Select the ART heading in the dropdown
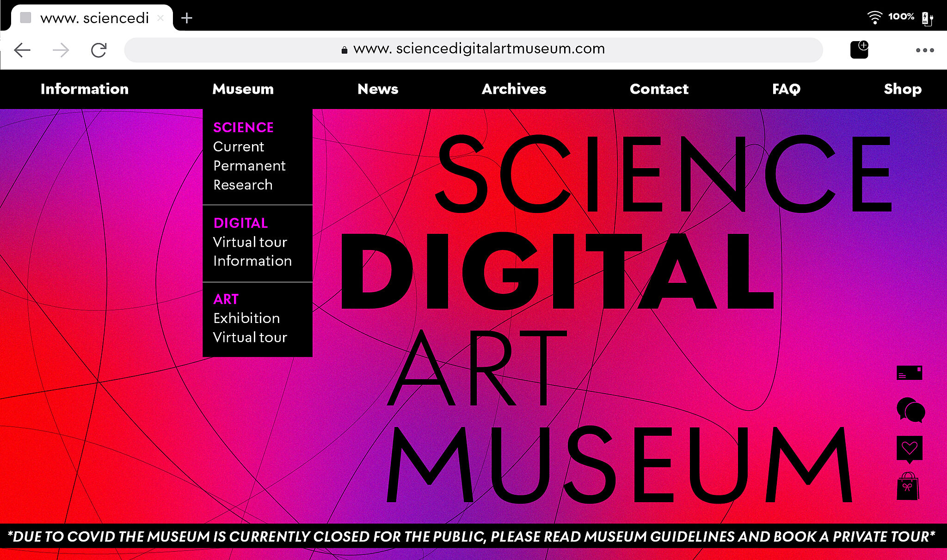The image size is (947, 560). (x=226, y=299)
